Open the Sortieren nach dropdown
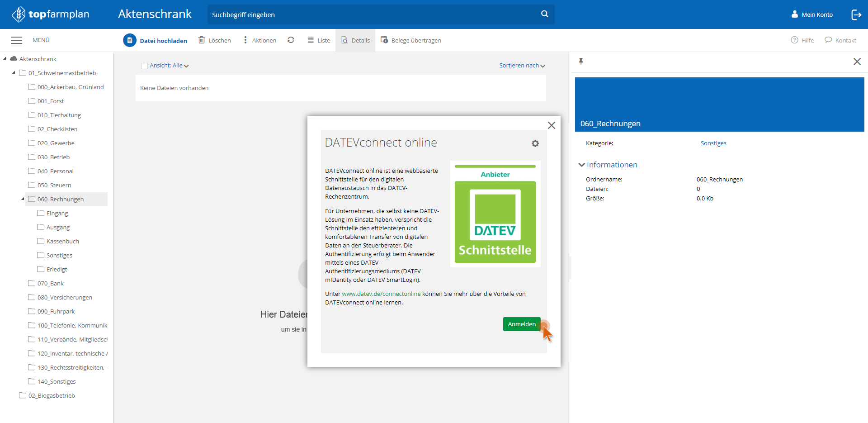Viewport: 868px width, 423px height. (x=522, y=66)
